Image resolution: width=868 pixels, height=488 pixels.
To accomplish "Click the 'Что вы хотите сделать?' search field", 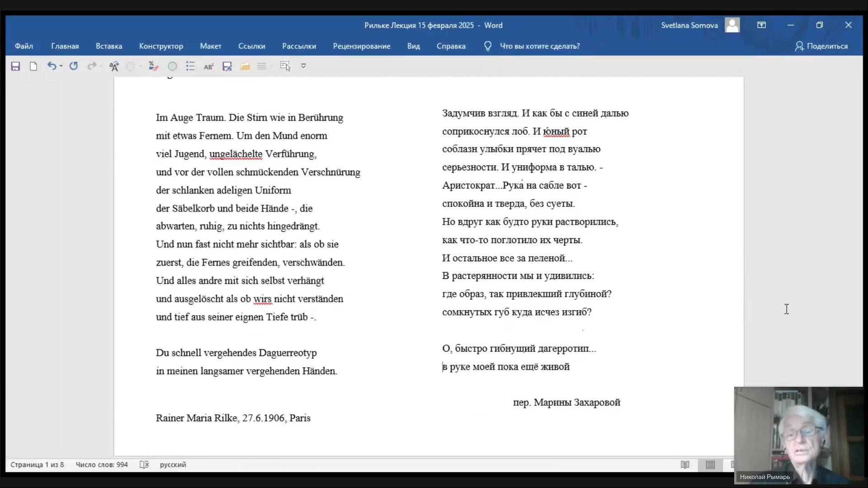I will pyautogui.click(x=539, y=46).
